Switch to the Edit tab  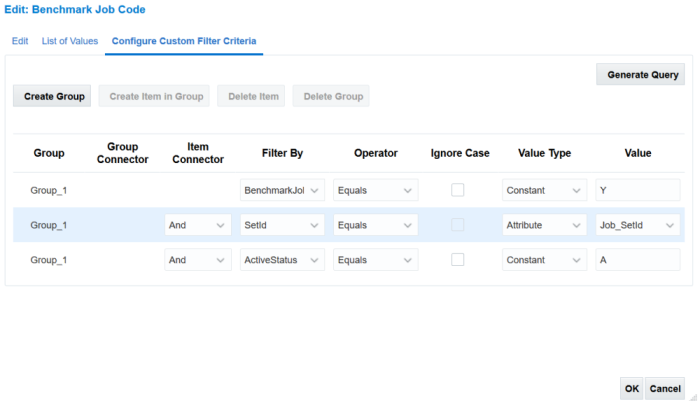click(20, 41)
